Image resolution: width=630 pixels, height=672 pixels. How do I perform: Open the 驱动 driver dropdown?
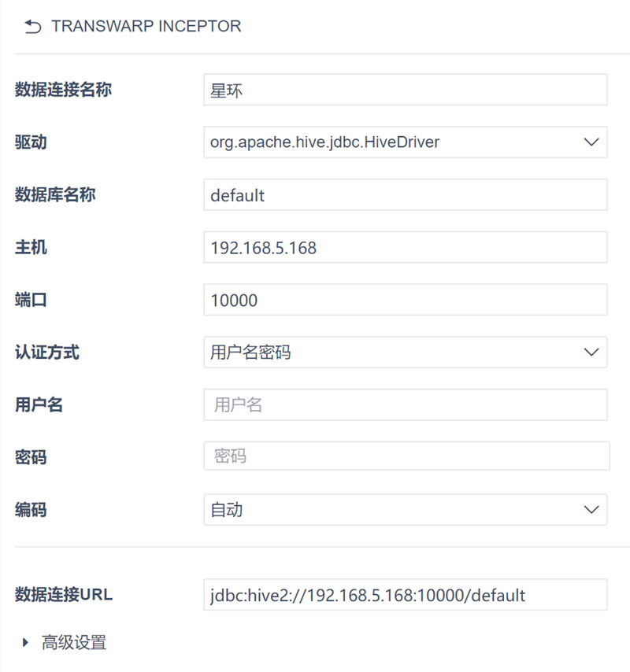406,142
